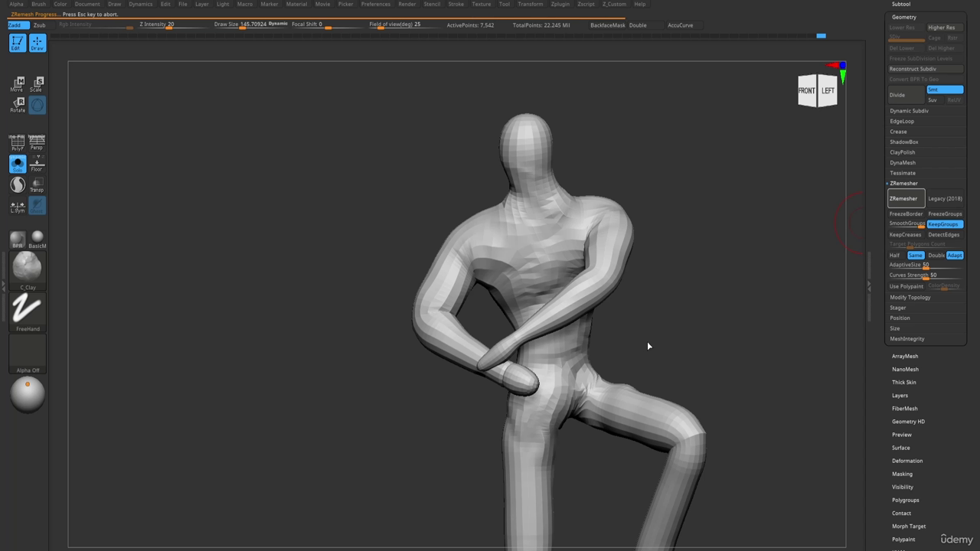
Task: Expand the Dynamic Subdiv section
Action: 909,111
